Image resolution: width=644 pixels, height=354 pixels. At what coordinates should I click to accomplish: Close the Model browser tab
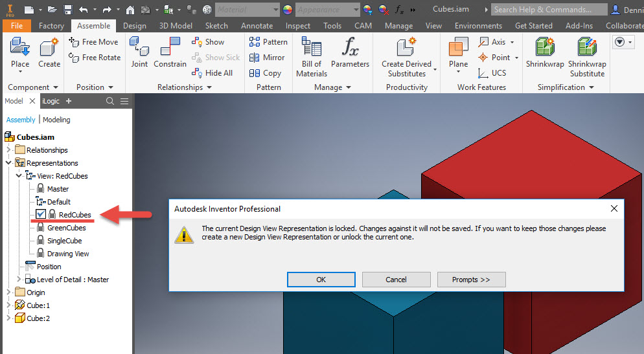click(x=32, y=101)
